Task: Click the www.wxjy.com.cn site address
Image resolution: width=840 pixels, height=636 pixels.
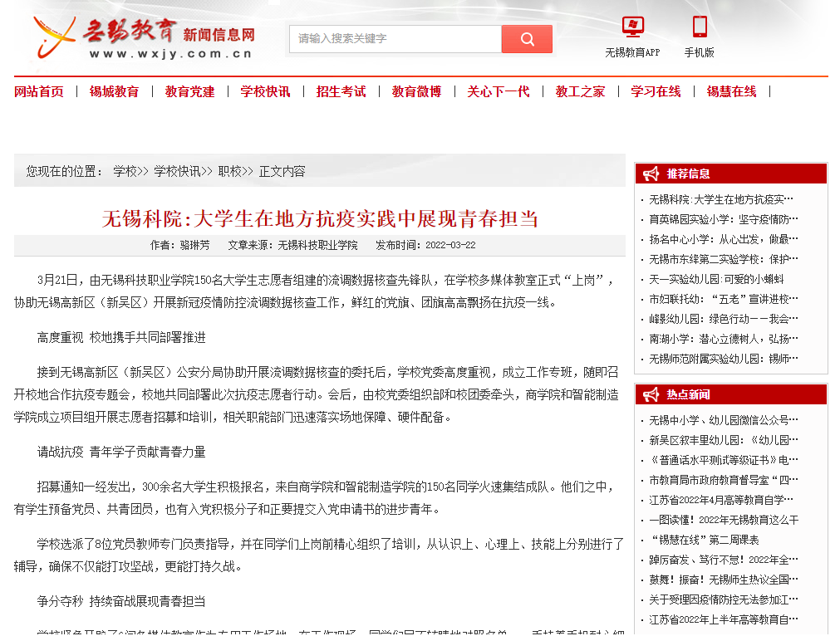Action: coord(170,54)
